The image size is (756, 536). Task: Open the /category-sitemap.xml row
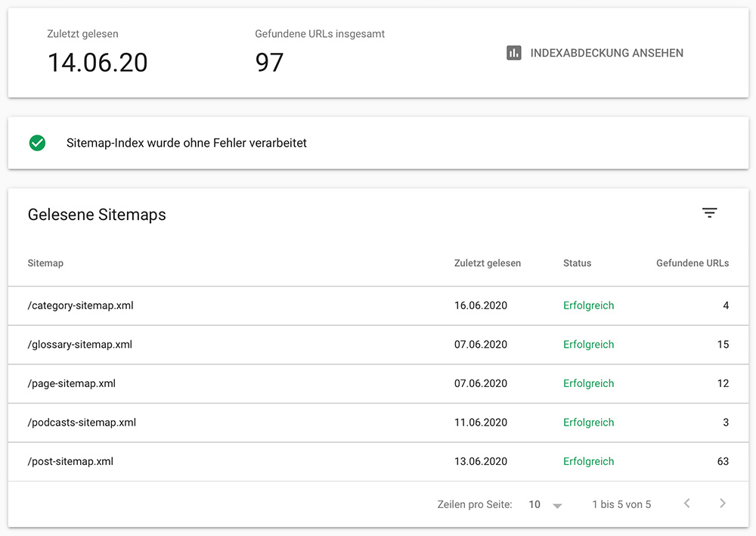tap(81, 305)
